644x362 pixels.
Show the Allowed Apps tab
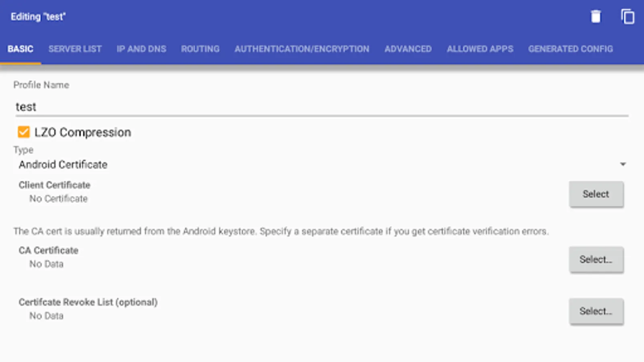(480, 49)
